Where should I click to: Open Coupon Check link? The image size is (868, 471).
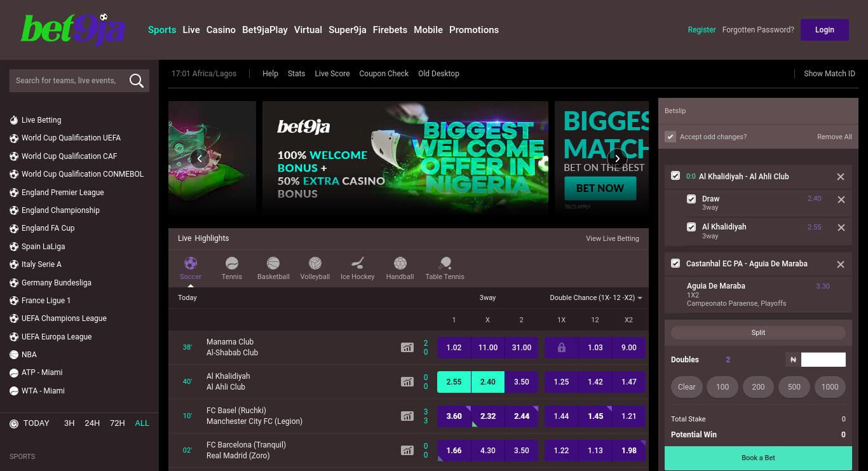(x=384, y=74)
